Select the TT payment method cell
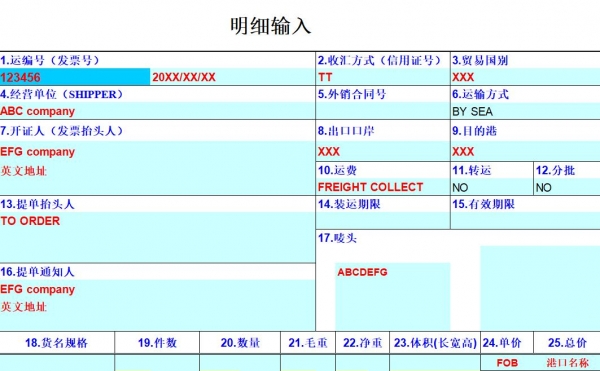The height and width of the screenshot is (371, 600). 383,77
